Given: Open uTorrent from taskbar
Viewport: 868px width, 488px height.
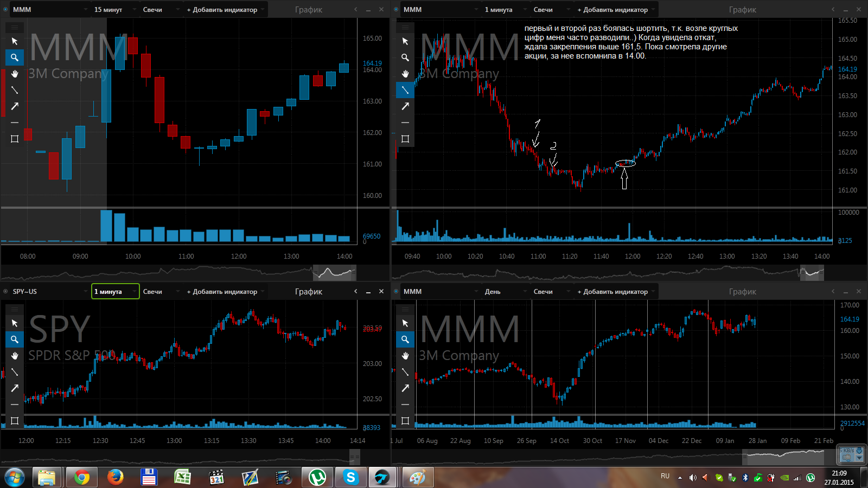Looking at the screenshot, I should 317,478.
